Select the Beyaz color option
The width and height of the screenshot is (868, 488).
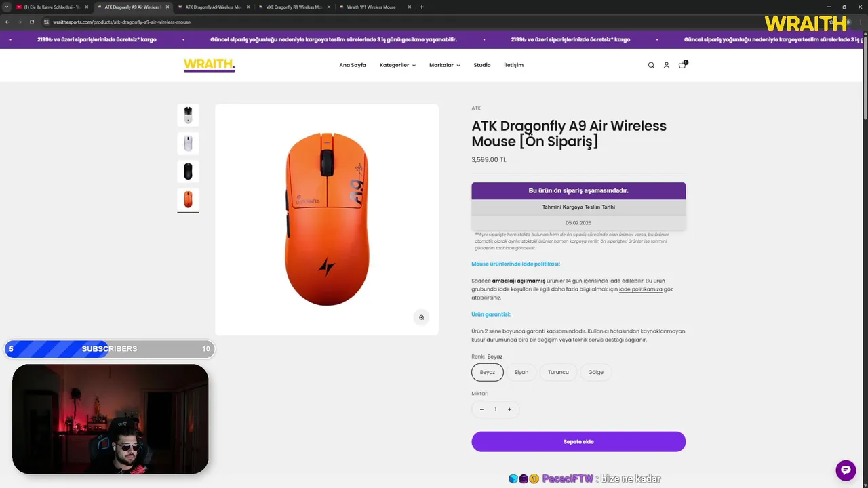(x=487, y=372)
